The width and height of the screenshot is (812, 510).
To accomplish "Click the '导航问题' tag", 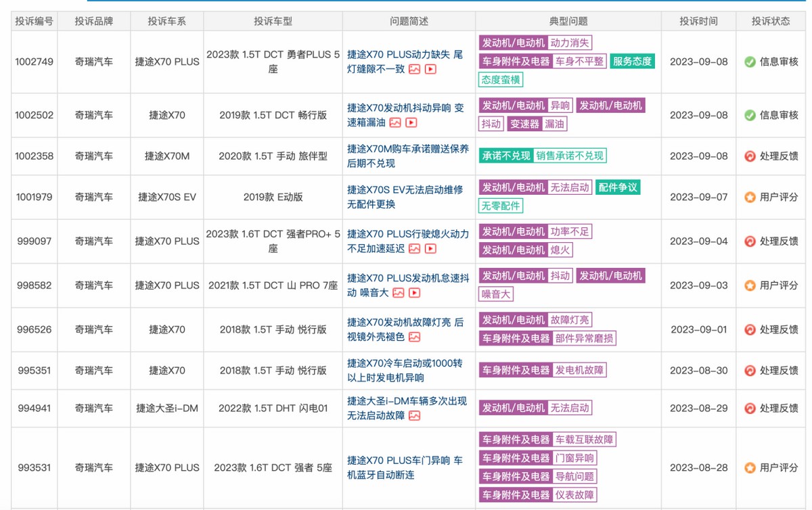I will click(575, 476).
